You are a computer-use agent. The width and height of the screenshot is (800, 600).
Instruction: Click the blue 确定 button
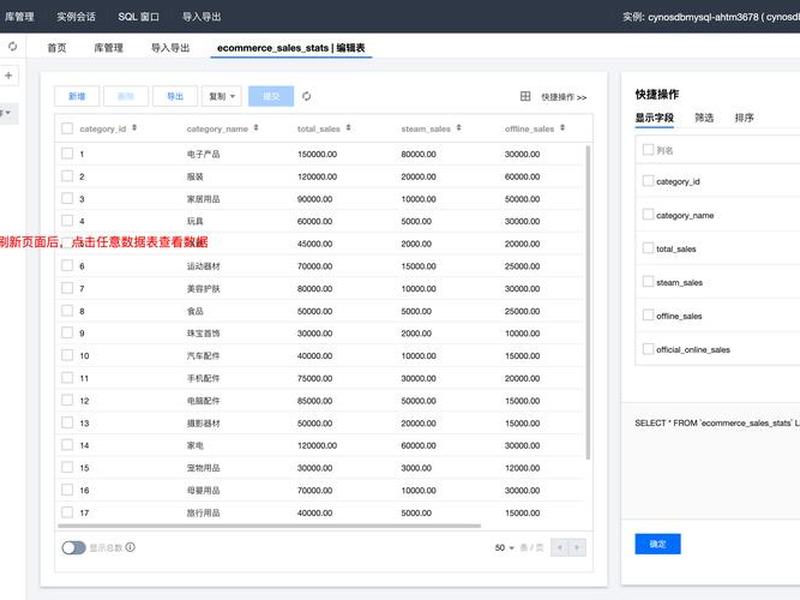(x=658, y=544)
